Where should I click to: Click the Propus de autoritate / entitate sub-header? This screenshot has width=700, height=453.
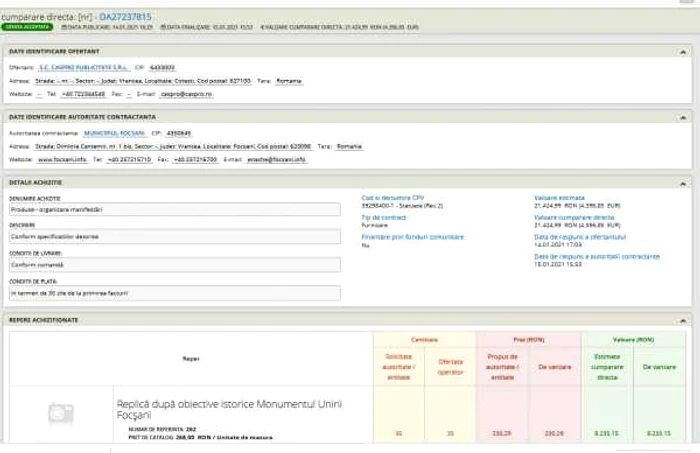502,367
